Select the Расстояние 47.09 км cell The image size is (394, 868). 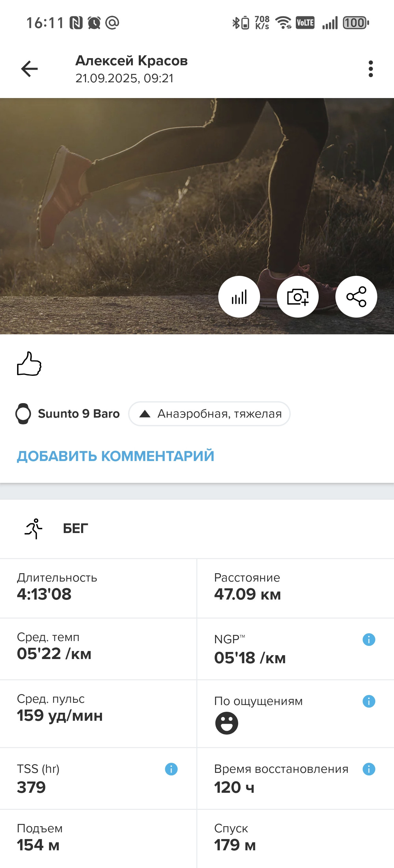pos(295,588)
